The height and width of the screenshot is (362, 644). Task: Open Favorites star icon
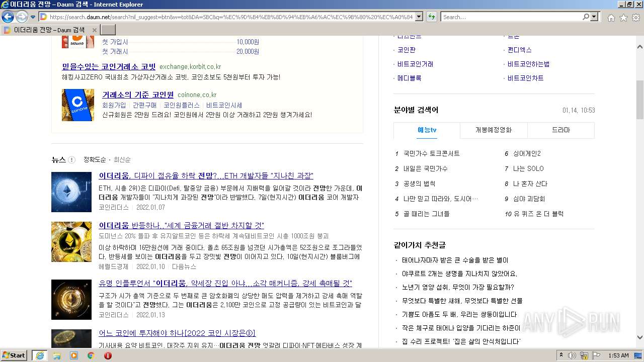[x=623, y=18]
